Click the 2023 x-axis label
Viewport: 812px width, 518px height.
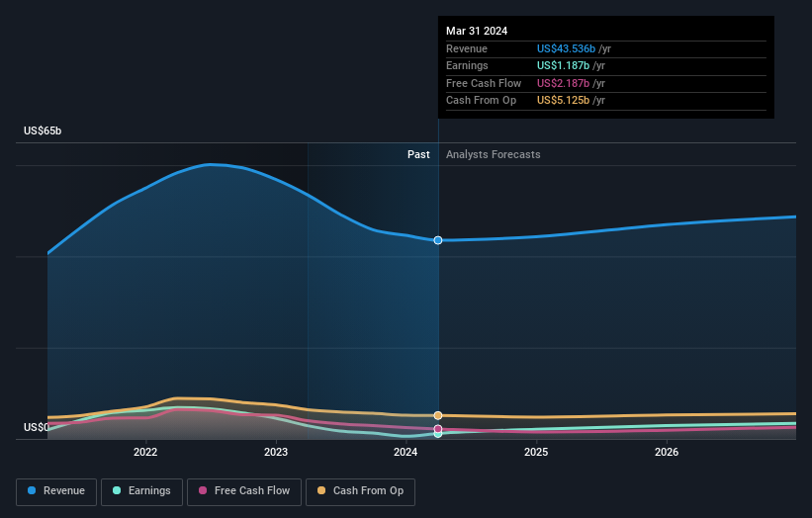pos(276,453)
